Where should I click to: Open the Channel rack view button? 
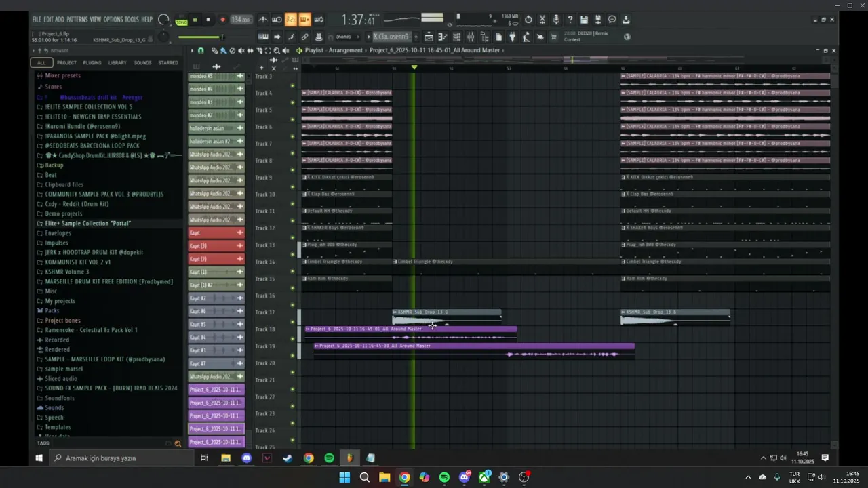click(x=457, y=37)
